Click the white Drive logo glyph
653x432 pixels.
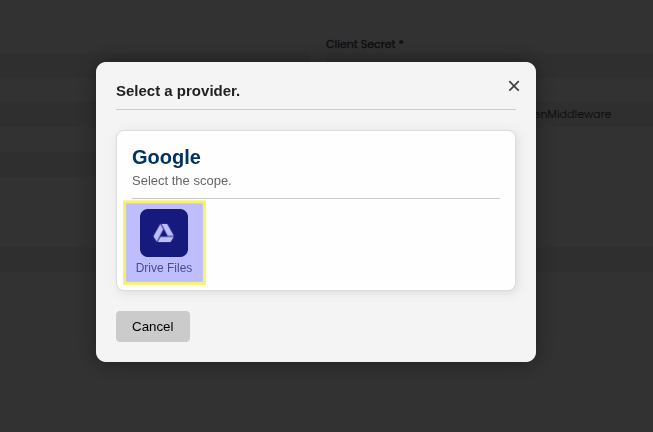(164, 233)
